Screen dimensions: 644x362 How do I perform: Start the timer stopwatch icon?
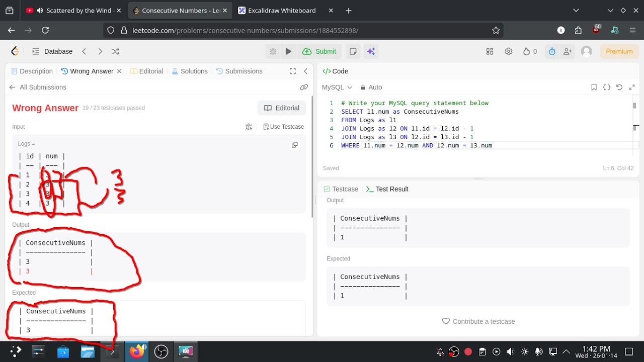[552, 51]
